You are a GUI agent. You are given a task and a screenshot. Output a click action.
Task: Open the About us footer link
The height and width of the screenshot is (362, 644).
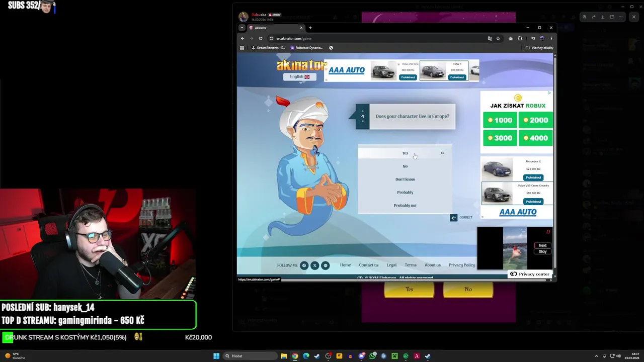click(x=432, y=265)
